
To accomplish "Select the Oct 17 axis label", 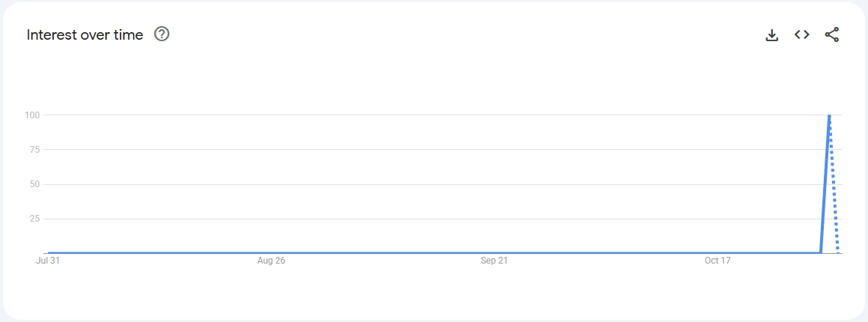I will 717,261.
